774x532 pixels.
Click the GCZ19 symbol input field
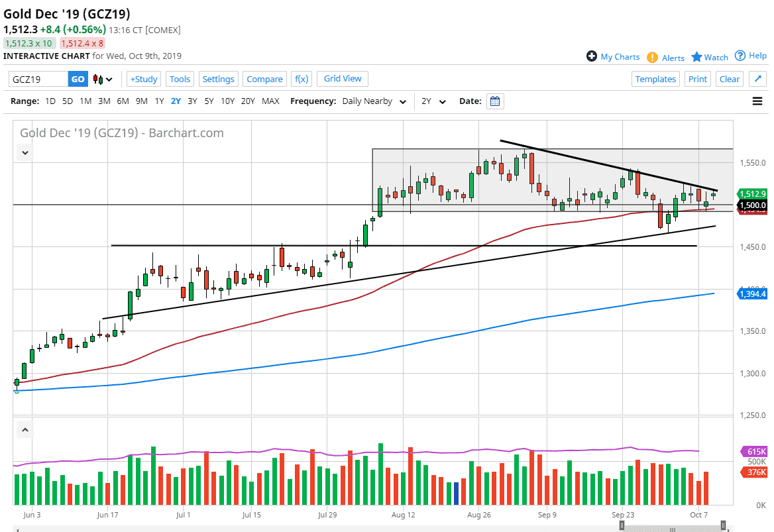[38, 80]
